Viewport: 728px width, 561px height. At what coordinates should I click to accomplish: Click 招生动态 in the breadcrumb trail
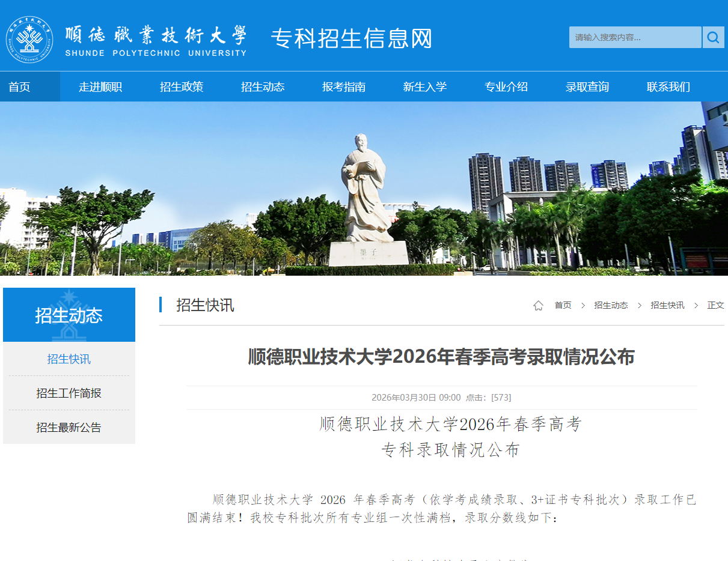point(610,305)
